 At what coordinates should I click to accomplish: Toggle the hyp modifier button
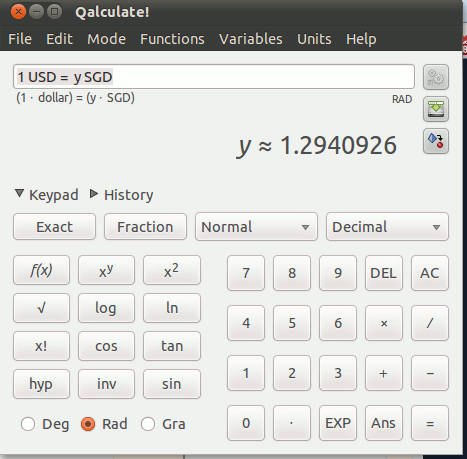pyautogui.click(x=41, y=384)
